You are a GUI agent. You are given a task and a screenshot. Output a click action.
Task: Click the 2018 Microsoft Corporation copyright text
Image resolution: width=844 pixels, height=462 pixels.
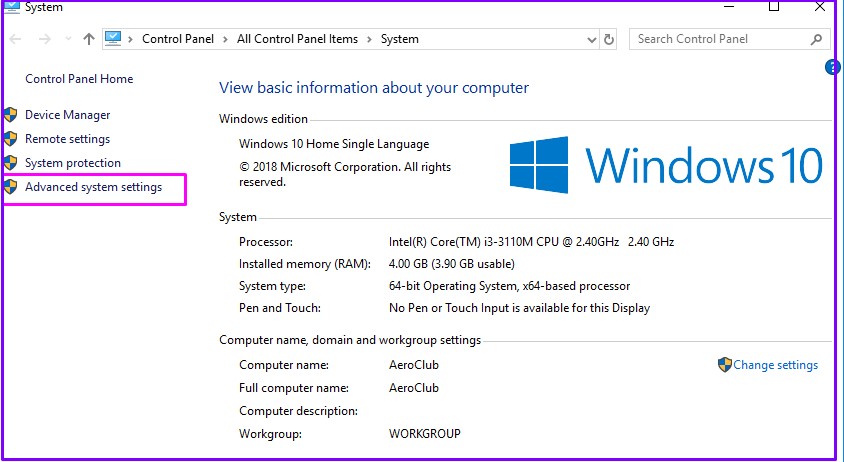click(345, 174)
